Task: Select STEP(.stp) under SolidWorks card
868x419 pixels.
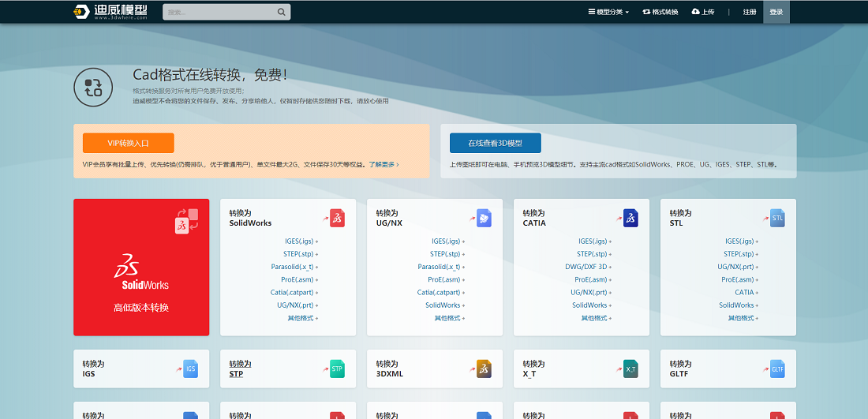Action: pos(301,254)
